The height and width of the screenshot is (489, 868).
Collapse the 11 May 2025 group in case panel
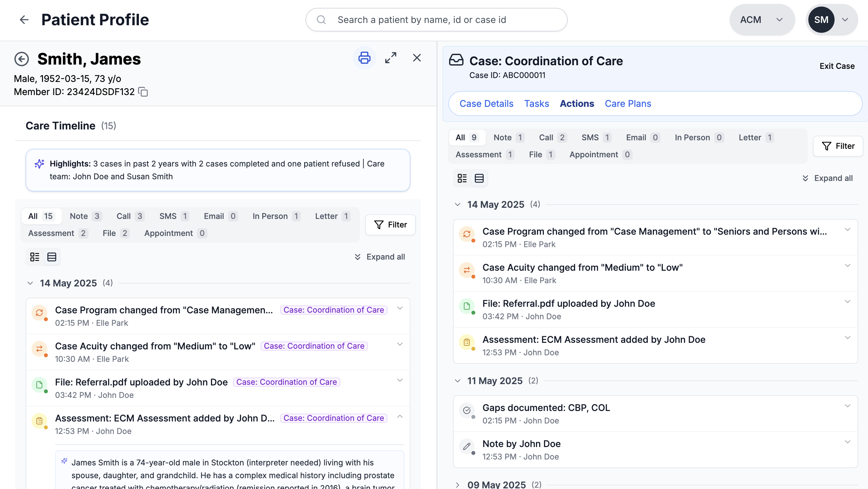pyautogui.click(x=457, y=381)
